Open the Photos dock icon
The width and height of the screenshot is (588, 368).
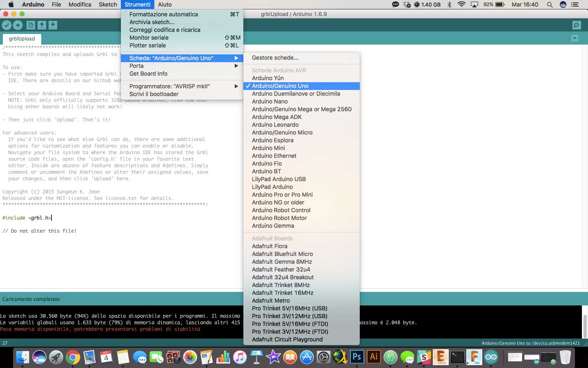pyautogui.click(x=190, y=357)
